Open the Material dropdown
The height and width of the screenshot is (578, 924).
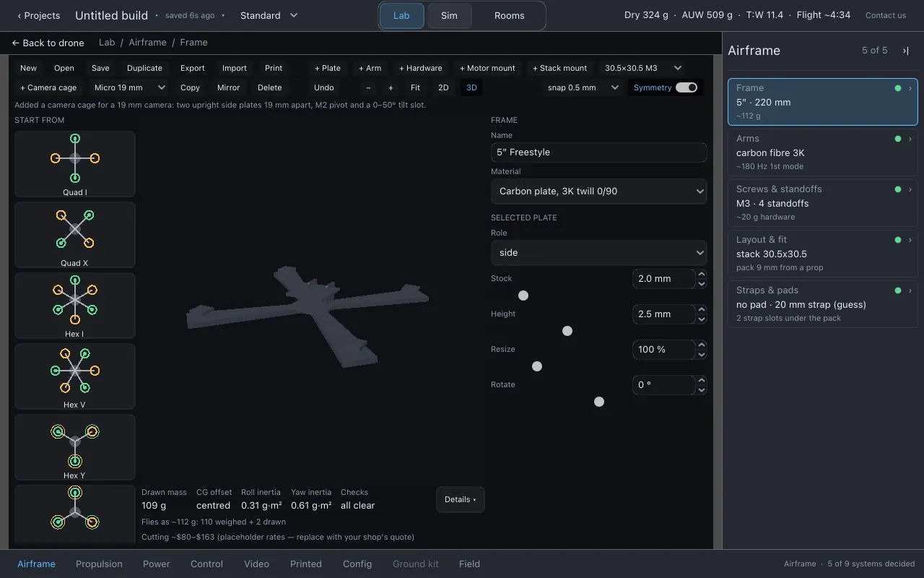(x=598, y=191)
